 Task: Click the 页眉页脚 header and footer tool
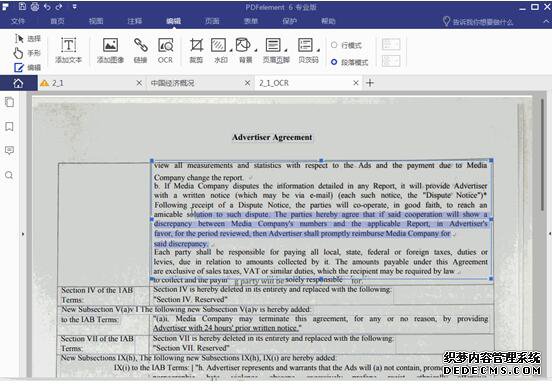coord(276,50)
